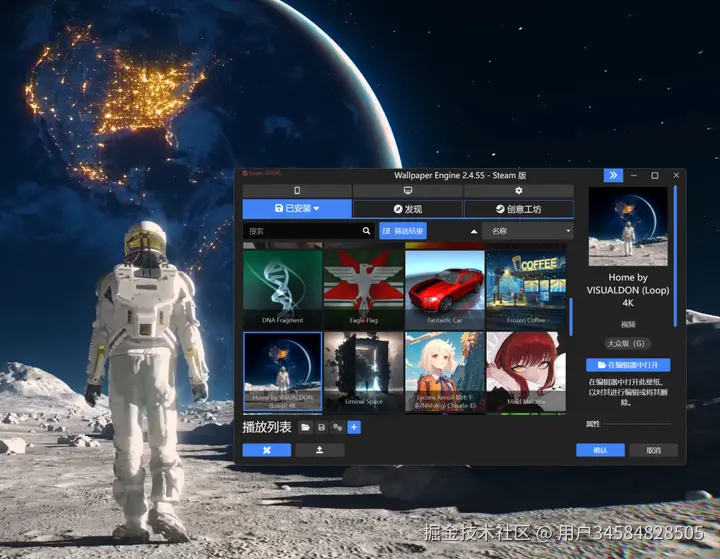Toggle the 筛选结果 filter button

(x=403, y=231)
